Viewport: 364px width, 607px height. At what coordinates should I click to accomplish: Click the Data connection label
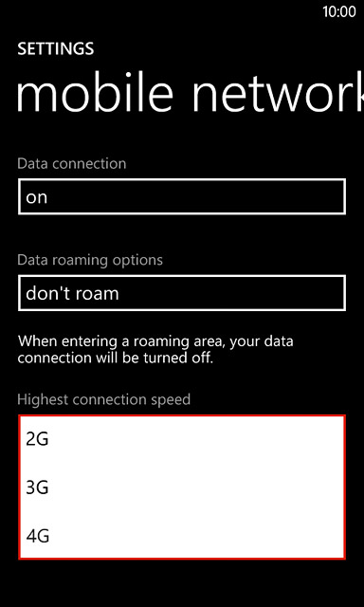(72, 163)
